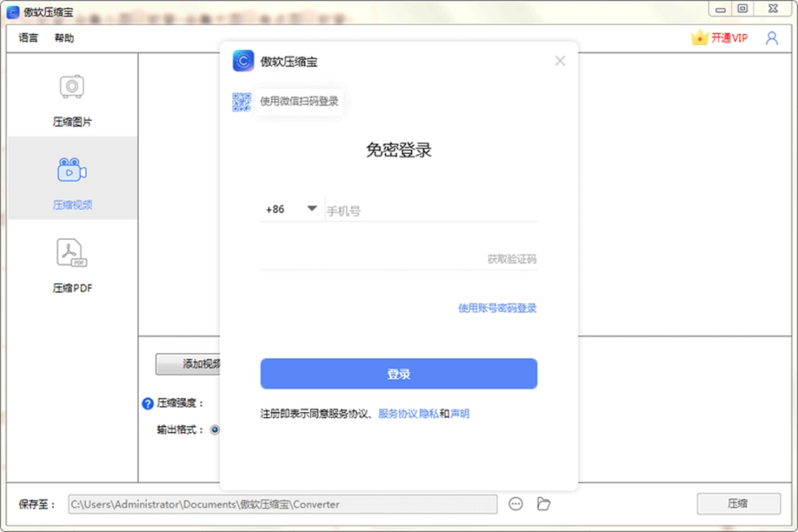Click the 获取验证码 link
This screenshot has width=798, height=532.
pyautogui.click(x=511, y=259)
